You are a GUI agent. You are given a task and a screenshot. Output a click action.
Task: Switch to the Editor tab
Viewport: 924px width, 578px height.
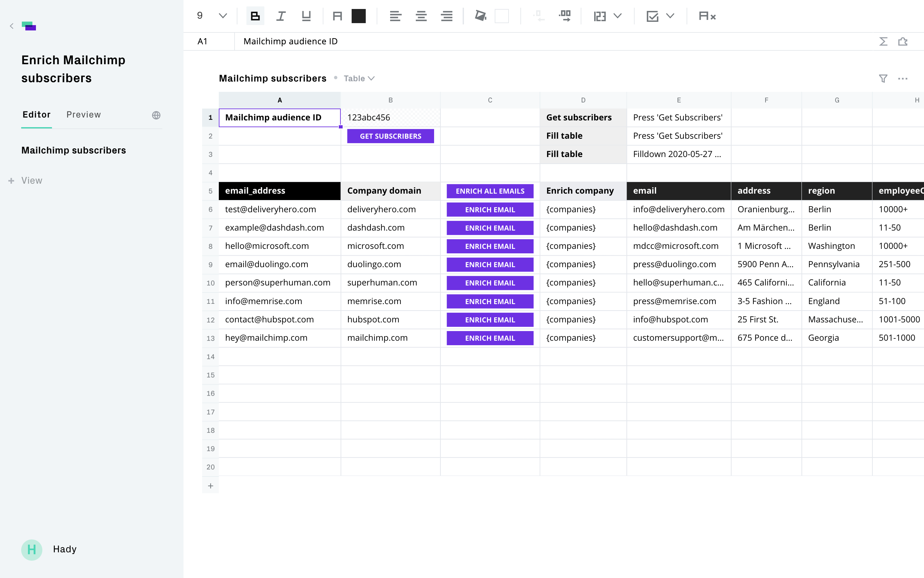[37, 115]
